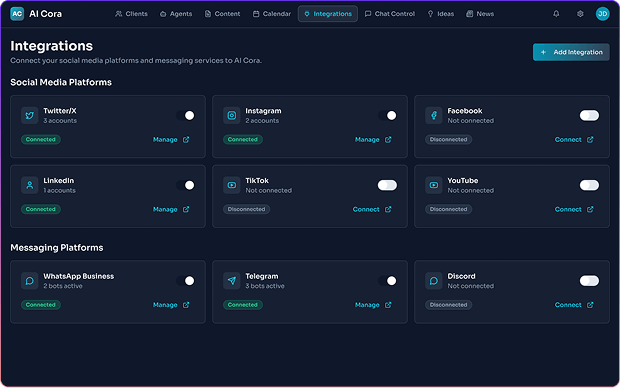Click external link icon beside LinkedIn Manage
This screenshot has height=388, width=620.
pyautogui.click(x=186, y=209)
